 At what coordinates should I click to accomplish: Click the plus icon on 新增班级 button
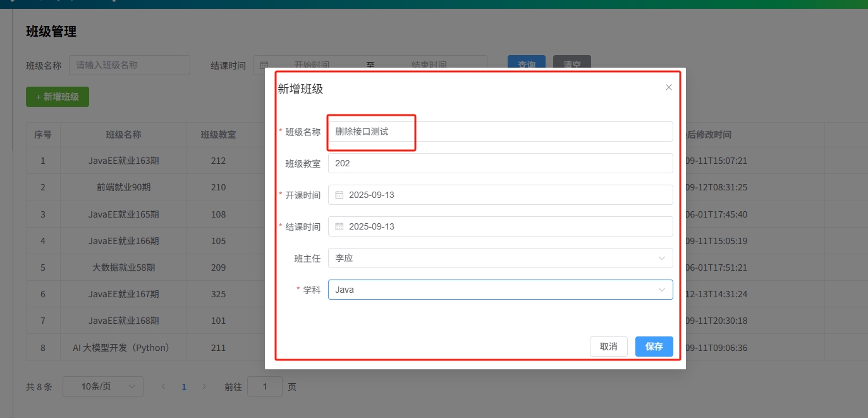(39, 96)
